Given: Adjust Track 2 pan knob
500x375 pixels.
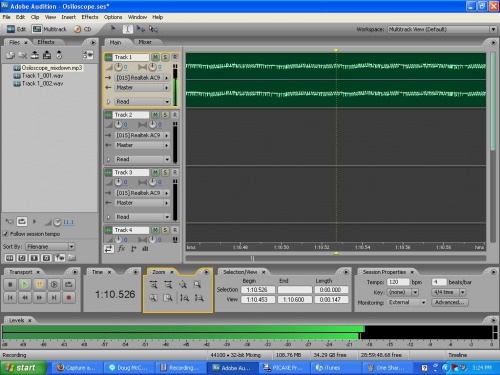Looking at the screenshot, I should [x=152, y=125].
